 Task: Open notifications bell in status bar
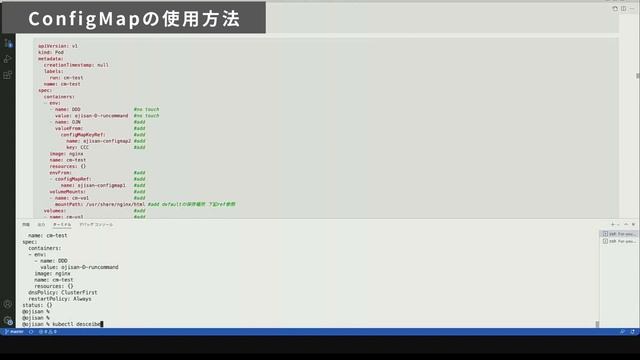[633, 332]
